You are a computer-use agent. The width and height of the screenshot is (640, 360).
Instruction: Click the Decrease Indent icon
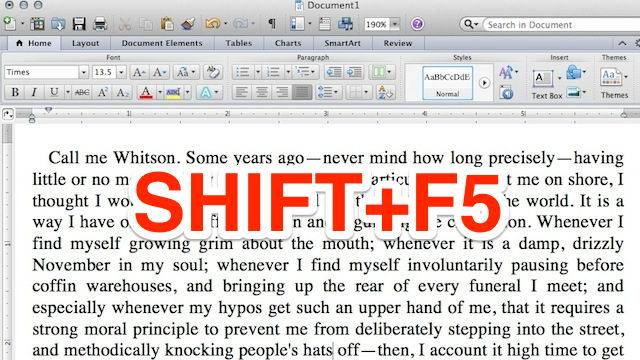pos(334,72)
